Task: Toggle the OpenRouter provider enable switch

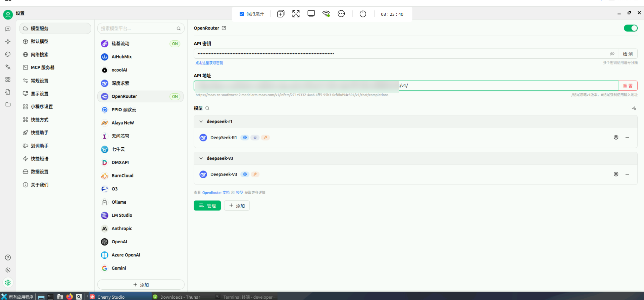Action: (x=631, y=28)
